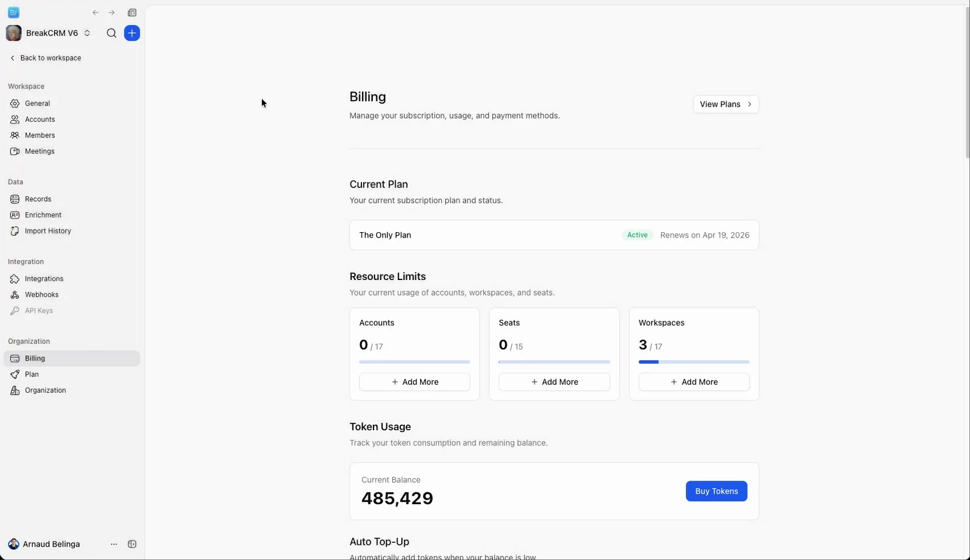Select Billing in sidebar

(x=72, y=359)
